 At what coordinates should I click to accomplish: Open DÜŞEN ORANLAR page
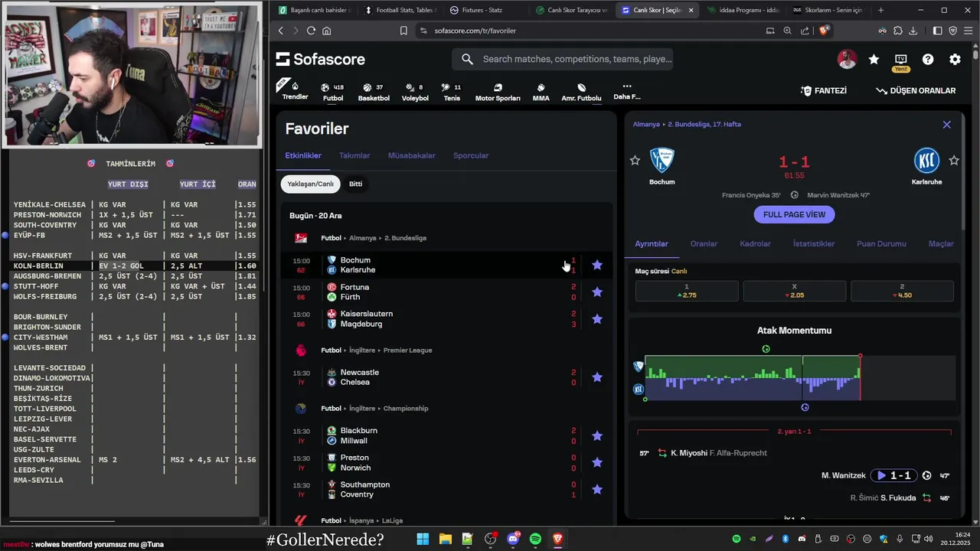[916, 90]
